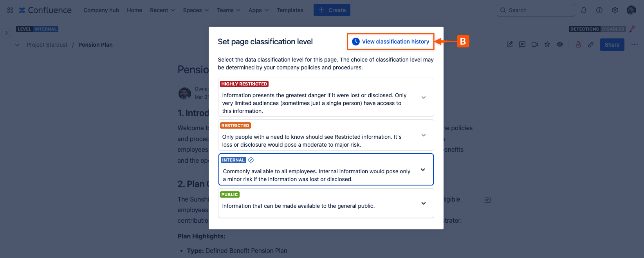Open notifications bell
The width and height of the screenshot is (644, 258).
[x=584, y=10]
